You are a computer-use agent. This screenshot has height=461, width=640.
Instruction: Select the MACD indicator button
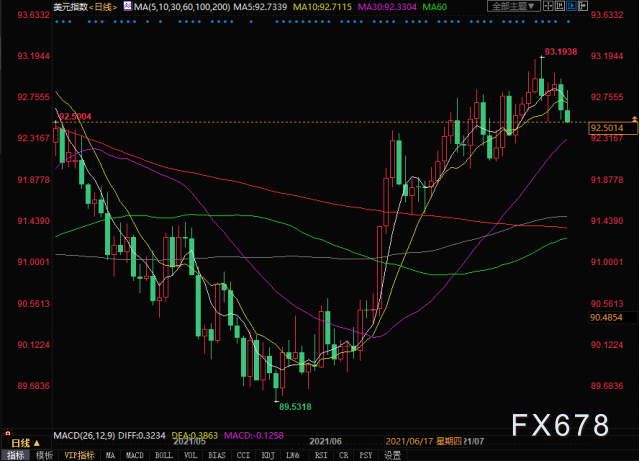coord(136,454)
